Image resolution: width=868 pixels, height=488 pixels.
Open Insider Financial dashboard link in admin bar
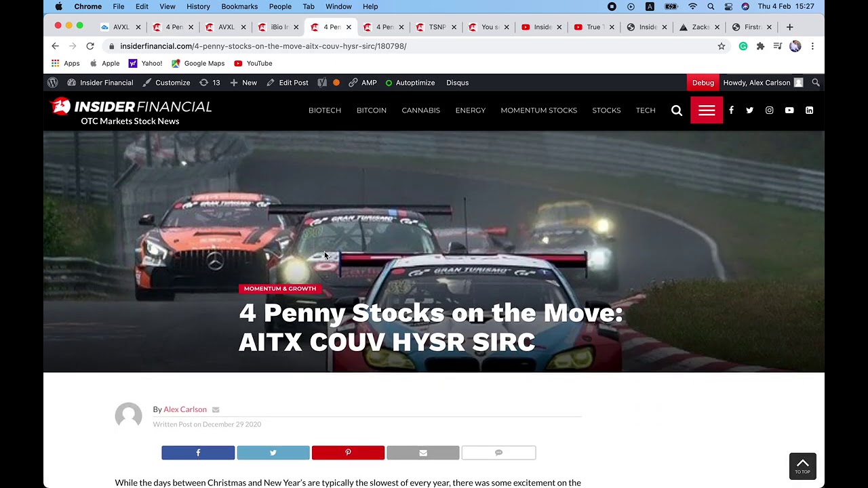point(100,83)
